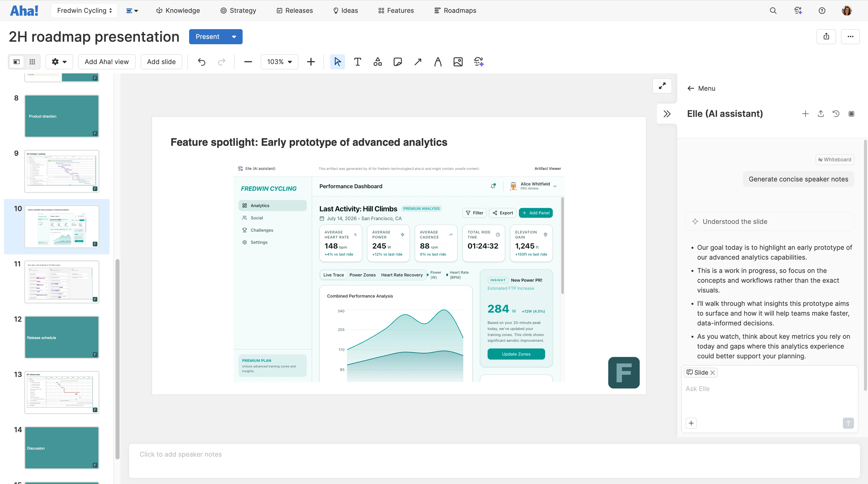
Task: Start a new Elle chat
Action: click(x=805, y=114)
